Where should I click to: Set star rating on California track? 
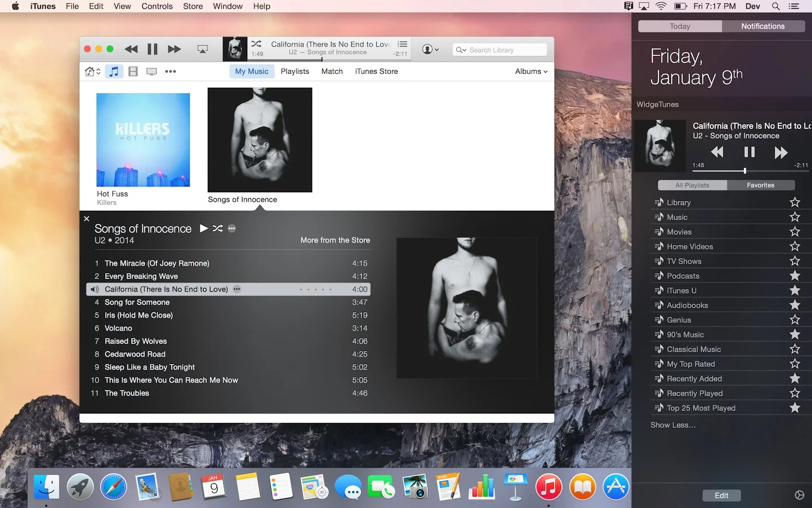point(316,289)
